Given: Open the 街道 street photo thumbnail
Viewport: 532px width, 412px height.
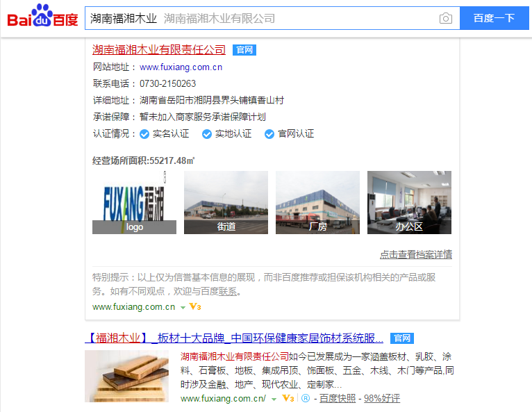Looking at the screenshot, I should (x=226, y=202).
